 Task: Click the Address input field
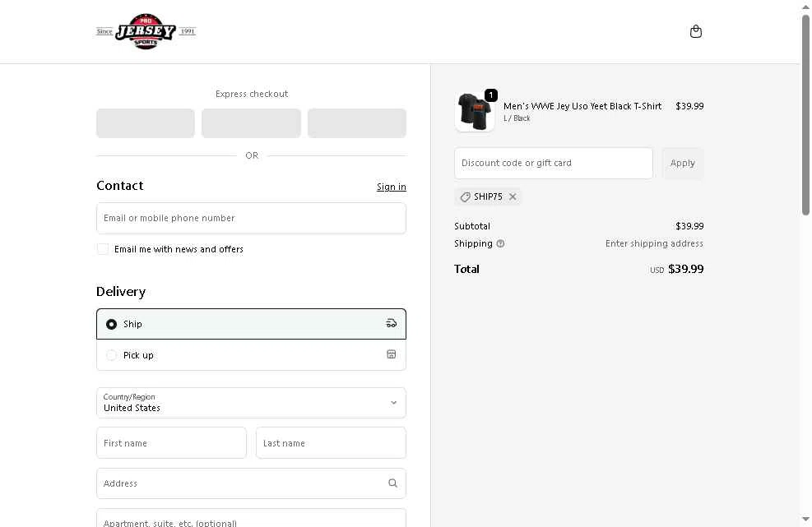251,483
